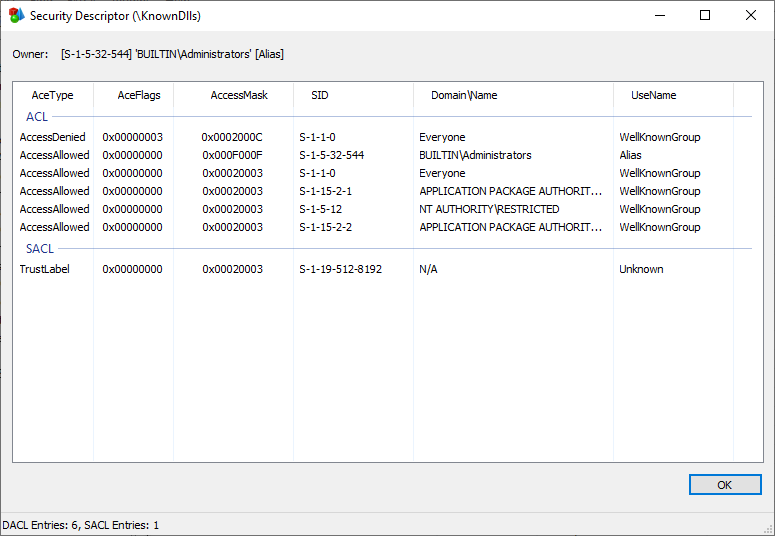Sort by AceType column header
Image resolution: width=775 pixels, height=536 pixels.
[53, 95]
